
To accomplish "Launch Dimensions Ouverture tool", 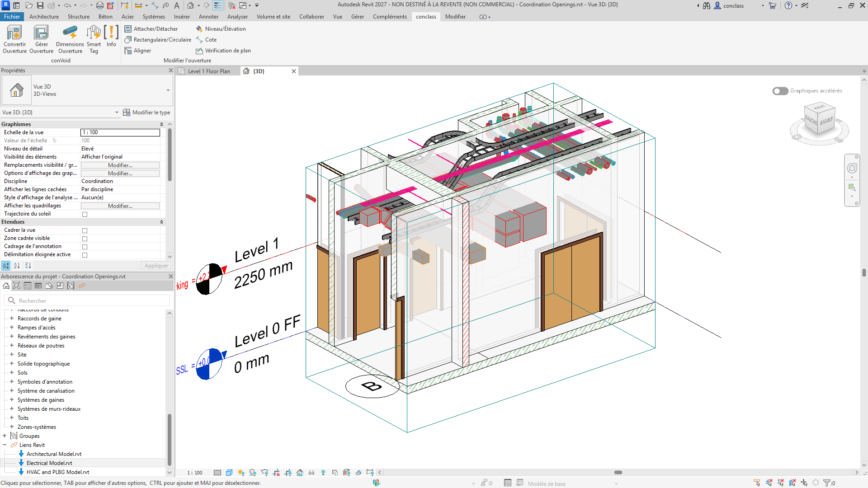I will (x=70, y=39).
